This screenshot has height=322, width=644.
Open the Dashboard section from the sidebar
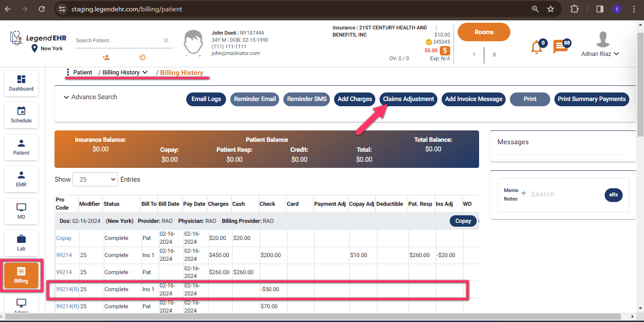21,83
